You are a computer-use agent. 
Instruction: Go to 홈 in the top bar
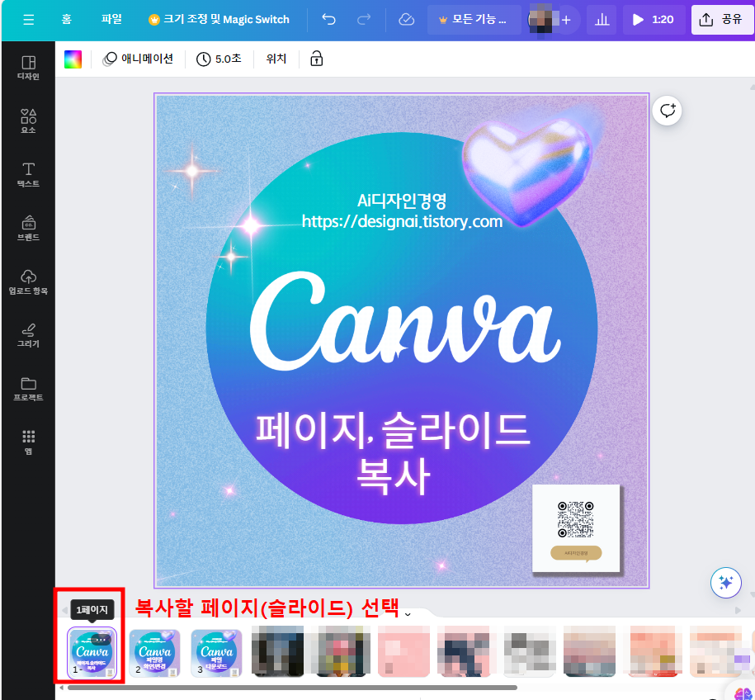[x=67, y=19]
